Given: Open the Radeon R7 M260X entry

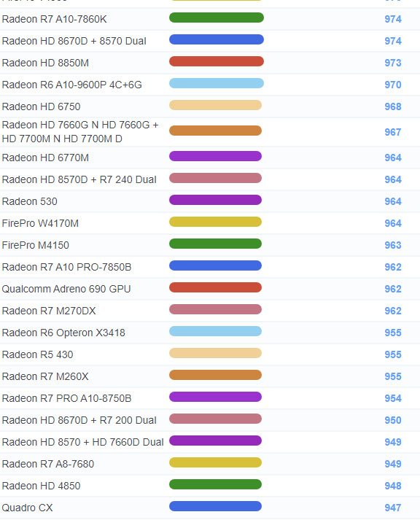Looking at the screenshot, I should click(45, 377).
